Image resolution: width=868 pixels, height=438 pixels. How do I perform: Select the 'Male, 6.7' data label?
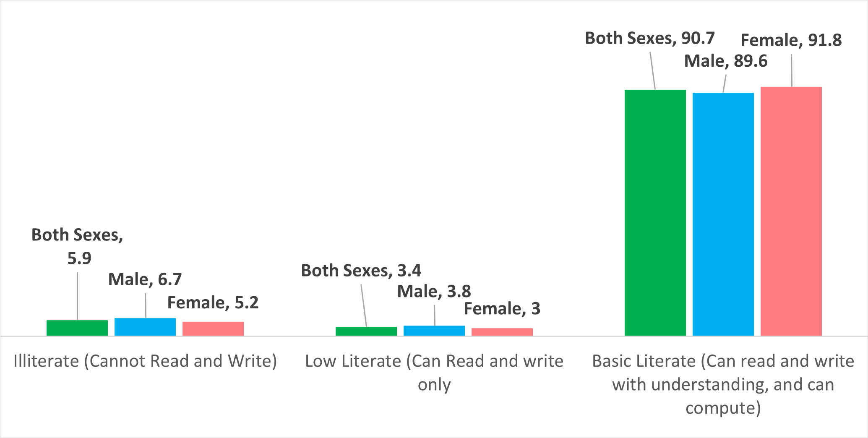(x=145, y=279)
